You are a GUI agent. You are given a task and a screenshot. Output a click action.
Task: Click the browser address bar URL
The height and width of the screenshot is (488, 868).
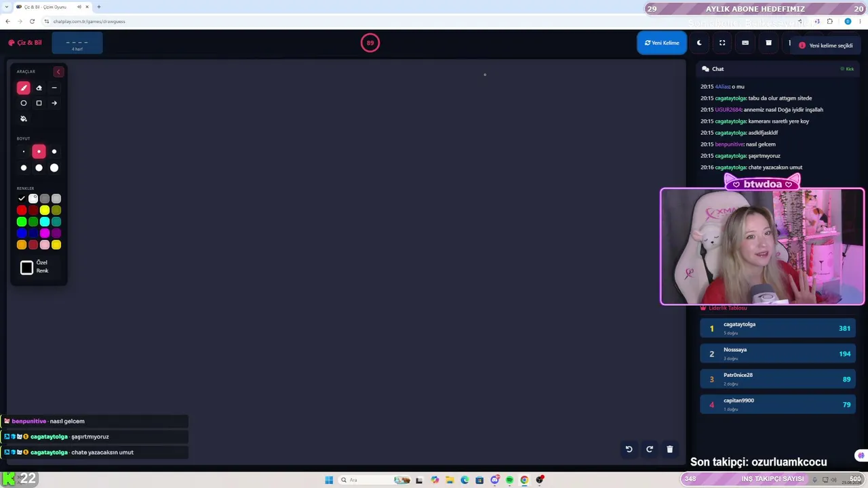tap(89, 21)
